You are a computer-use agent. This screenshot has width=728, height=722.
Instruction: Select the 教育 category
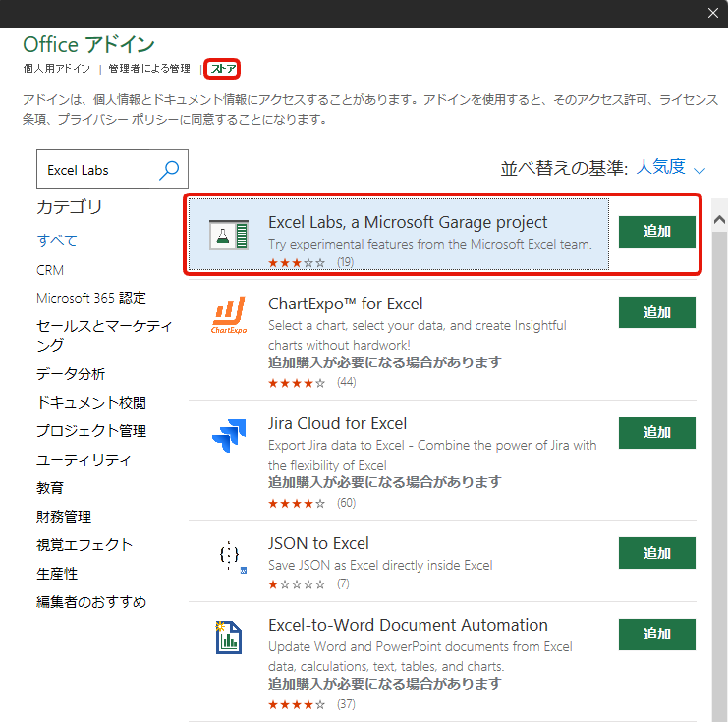tap(50, 488)
